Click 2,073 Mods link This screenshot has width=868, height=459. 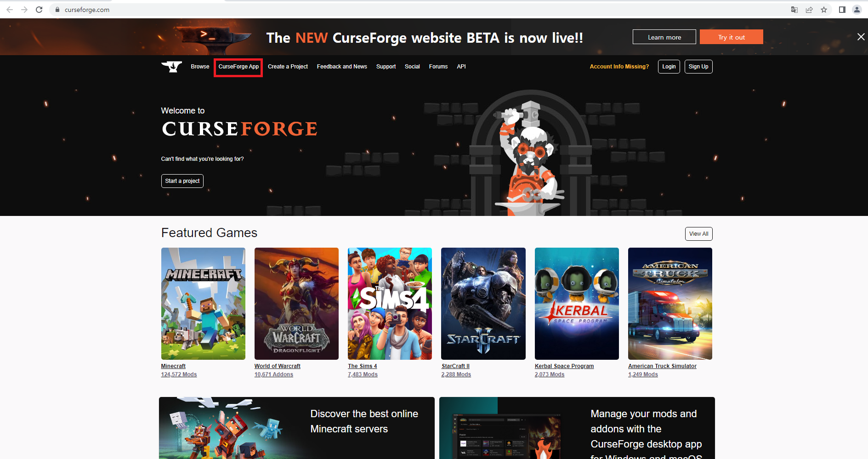(x=550, y=374)
